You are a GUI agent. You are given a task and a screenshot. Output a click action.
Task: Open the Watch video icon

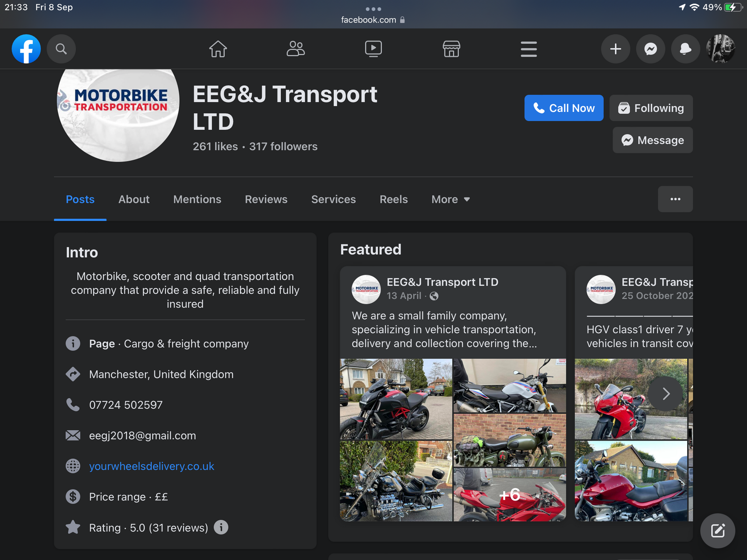click(373, 49)
